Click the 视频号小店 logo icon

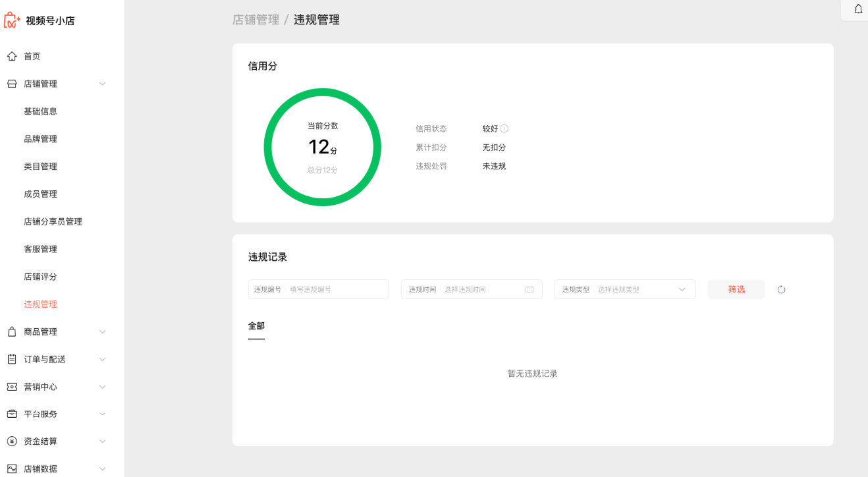point(12,20)
